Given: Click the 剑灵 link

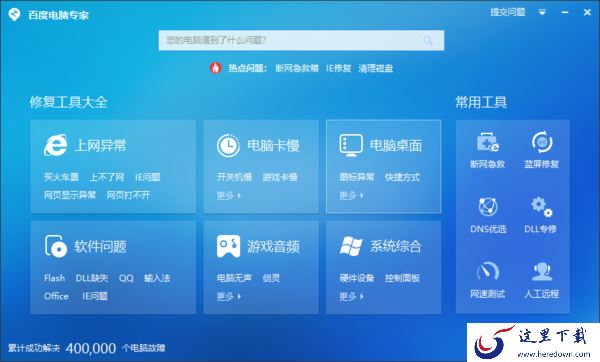Looking at the screenshot, I should [x=271, y=278].
